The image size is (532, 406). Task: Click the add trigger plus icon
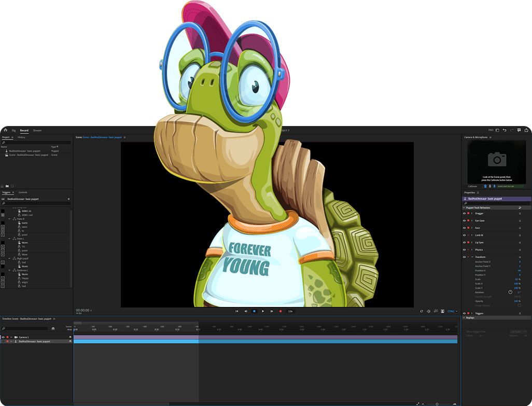68,199
